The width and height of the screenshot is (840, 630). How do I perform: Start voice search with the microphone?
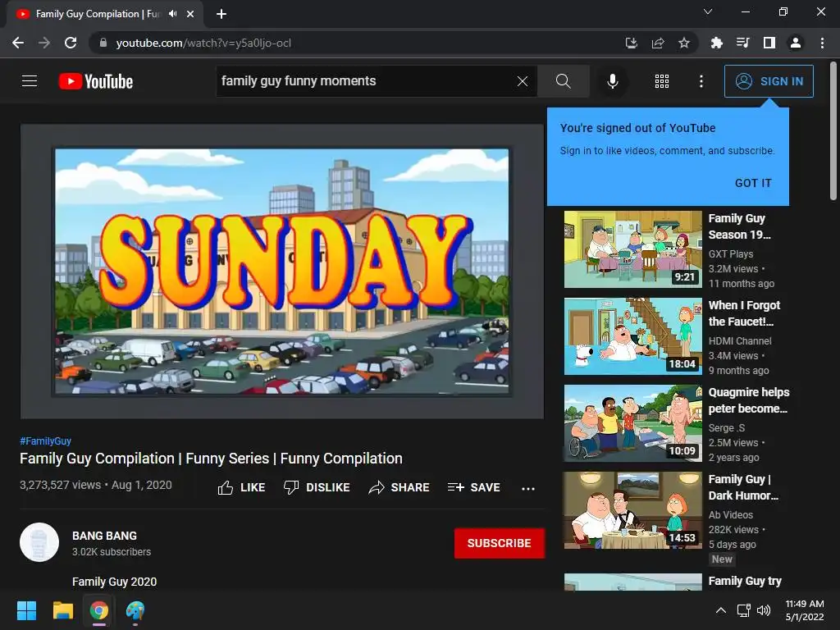click(x=612, y=81)
